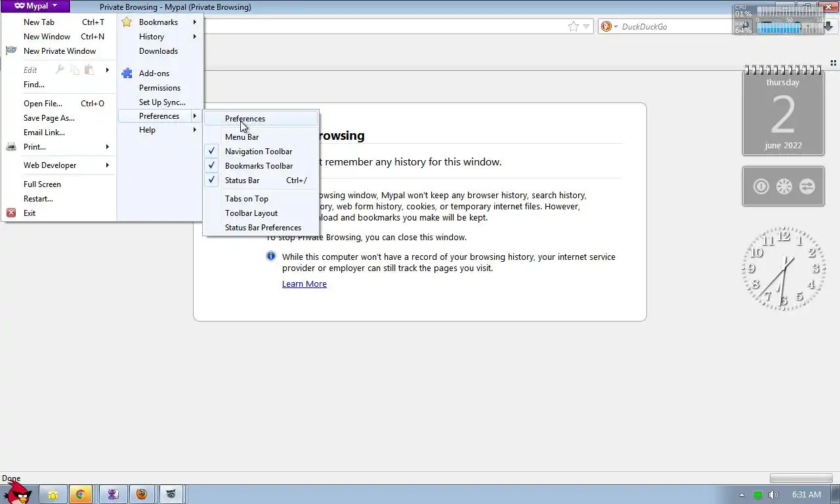Click the bookmark star in the address bar
Screen dimensions: 840x504
(573, 26)
